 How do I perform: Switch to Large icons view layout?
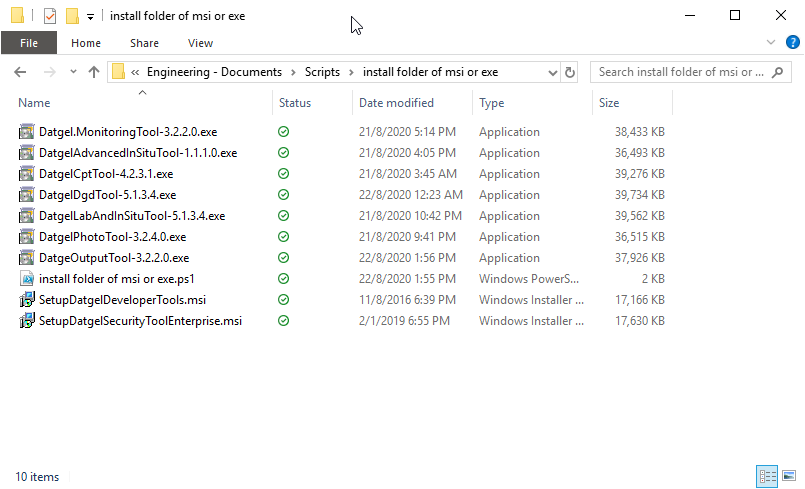coord(789,477)
